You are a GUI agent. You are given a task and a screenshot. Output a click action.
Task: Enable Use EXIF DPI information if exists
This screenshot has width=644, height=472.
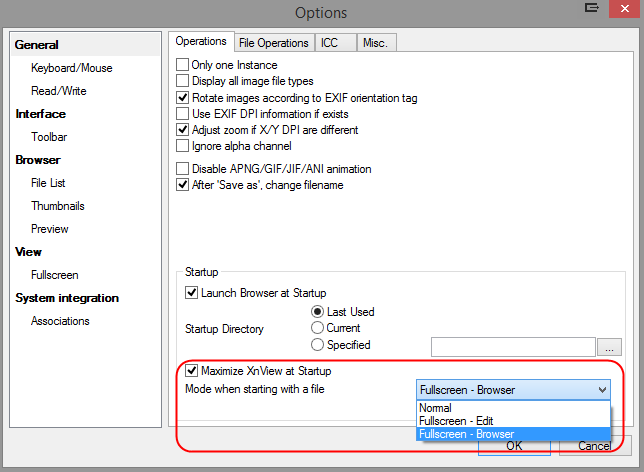tap(182, 113)
